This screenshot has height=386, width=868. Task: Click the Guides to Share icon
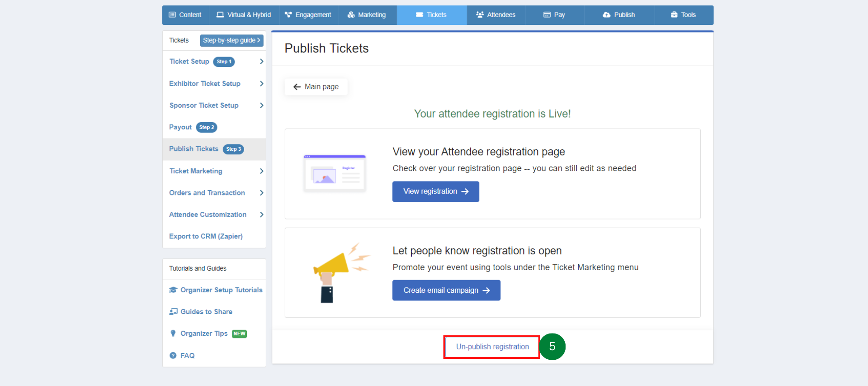pyautogui.click(x=173, y=312)
